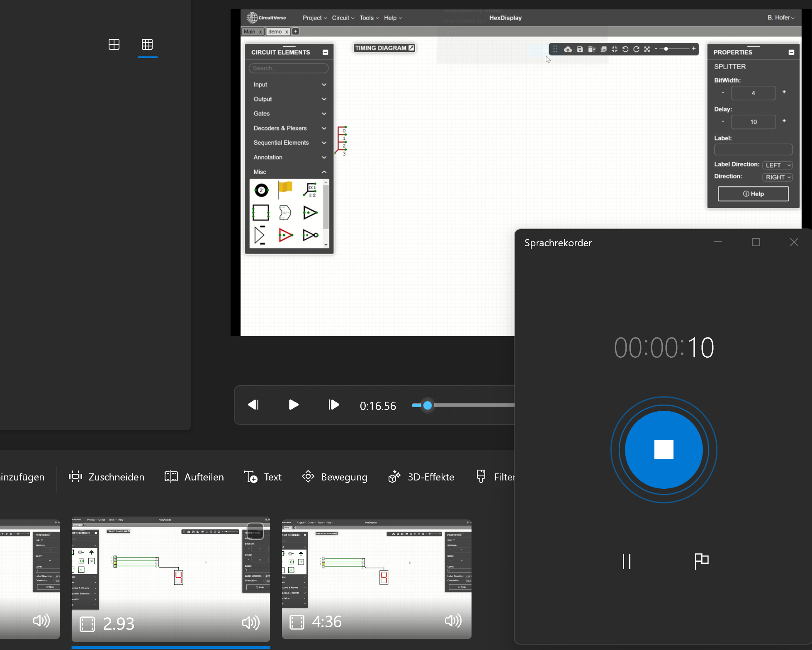
Task: Redo with the clockwise arrow icon
Action: click(x=636, y=49)
